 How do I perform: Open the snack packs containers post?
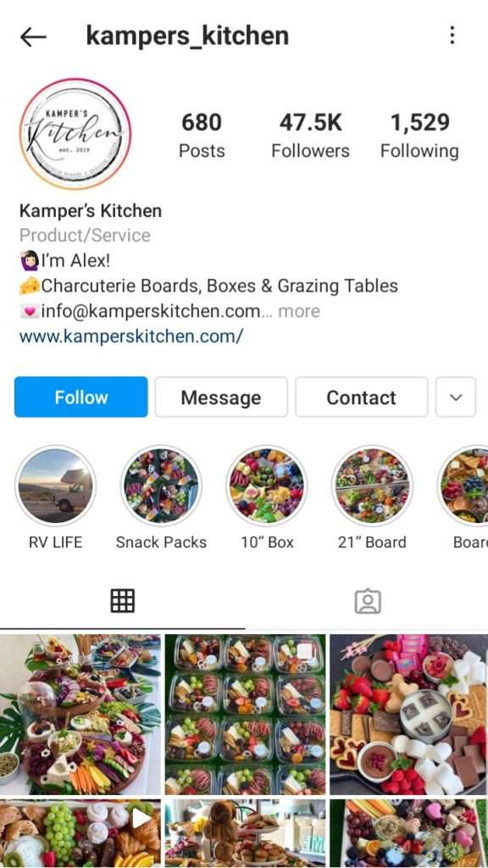tap(245, 714)
